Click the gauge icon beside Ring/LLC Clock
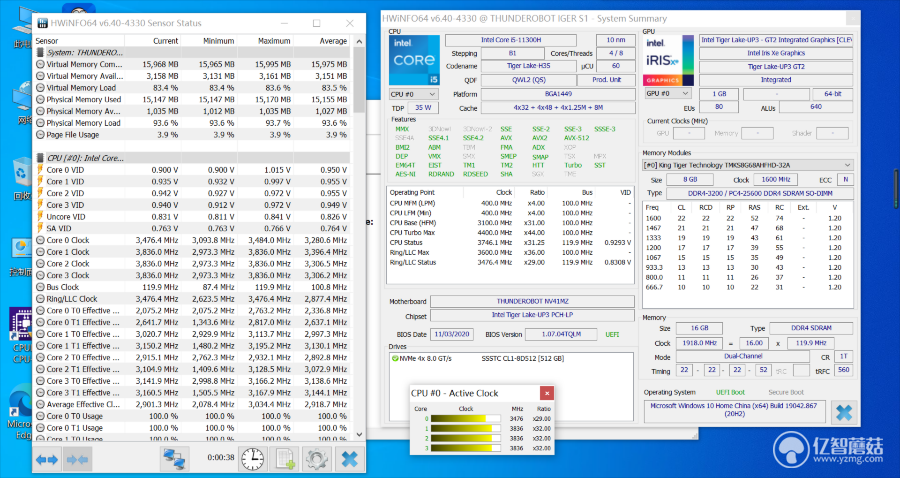The width and height of the screenshot is (900, 478). click(x=40, y=299)
